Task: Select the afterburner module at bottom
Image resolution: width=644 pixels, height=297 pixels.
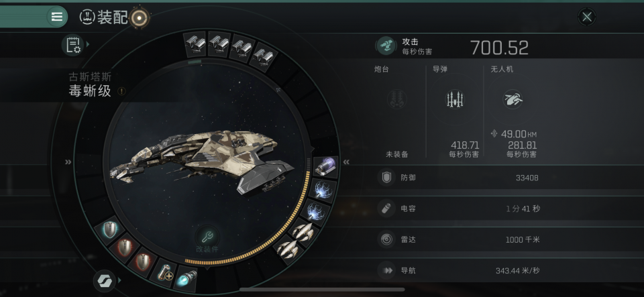Action: (186, 278)
